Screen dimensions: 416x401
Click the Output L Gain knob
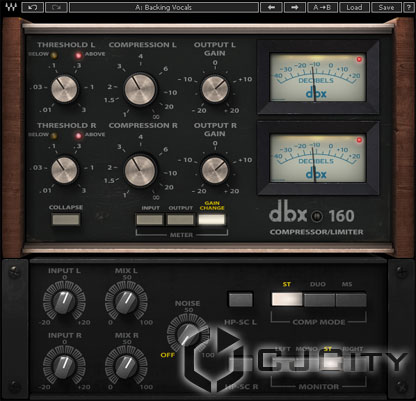215,89
